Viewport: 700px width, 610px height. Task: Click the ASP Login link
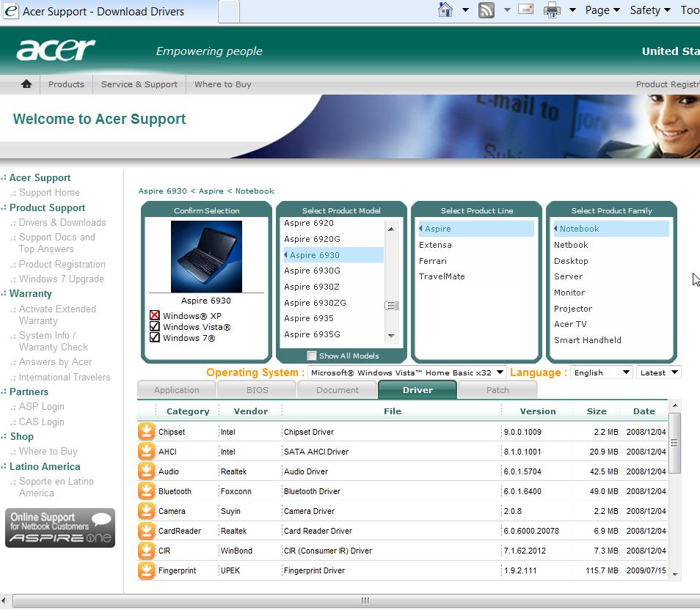tap(42, 406)
